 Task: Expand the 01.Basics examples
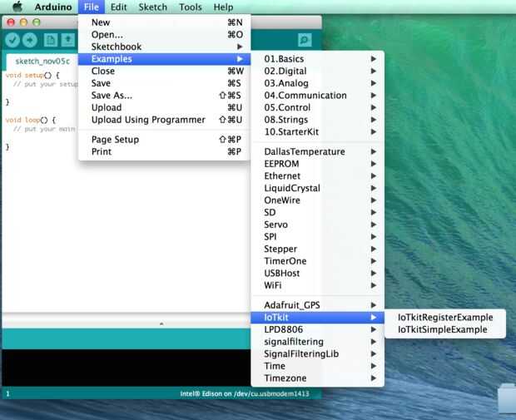318,59
